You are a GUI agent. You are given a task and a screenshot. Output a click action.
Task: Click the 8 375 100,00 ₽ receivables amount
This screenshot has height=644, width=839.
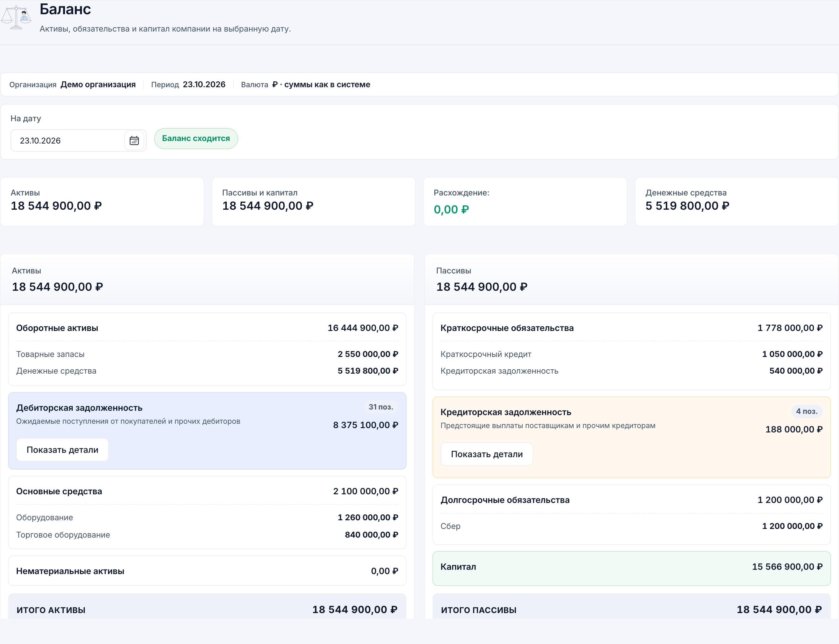point(366,425)
